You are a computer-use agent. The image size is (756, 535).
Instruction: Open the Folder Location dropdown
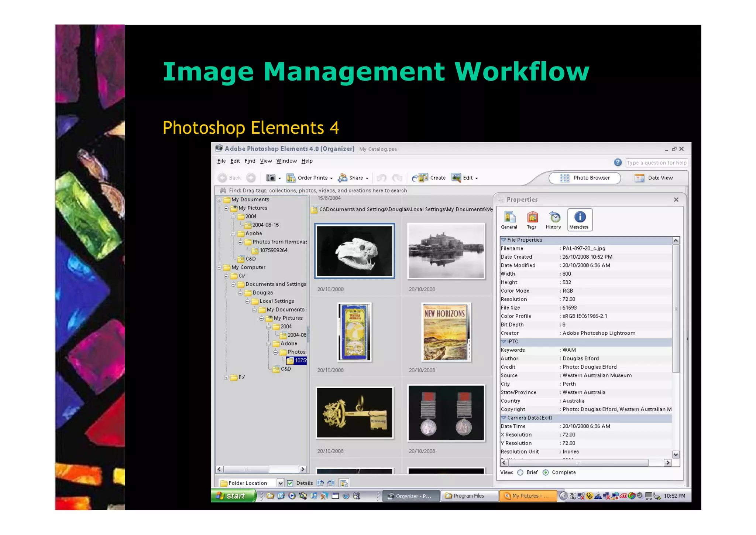coord(280,483)
